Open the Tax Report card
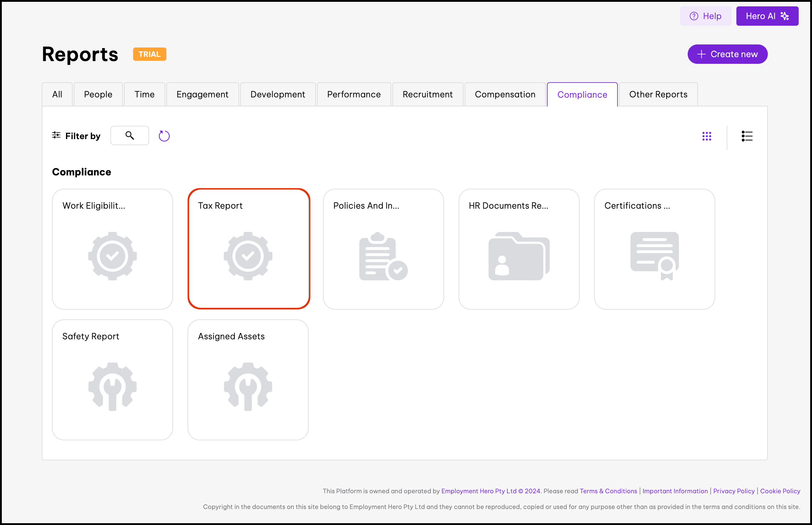 pyautogui.click(x=248, y=249)
